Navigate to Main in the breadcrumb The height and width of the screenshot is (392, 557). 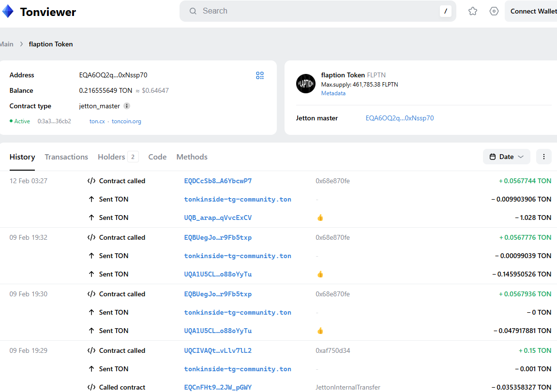coord(7,44)
